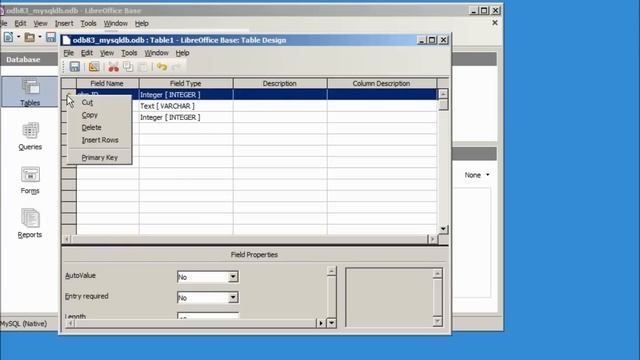The image size is (640, 360).
Task: Click the Copy toolbar icon
Action: pyautogui.click(x=128, y=67)
